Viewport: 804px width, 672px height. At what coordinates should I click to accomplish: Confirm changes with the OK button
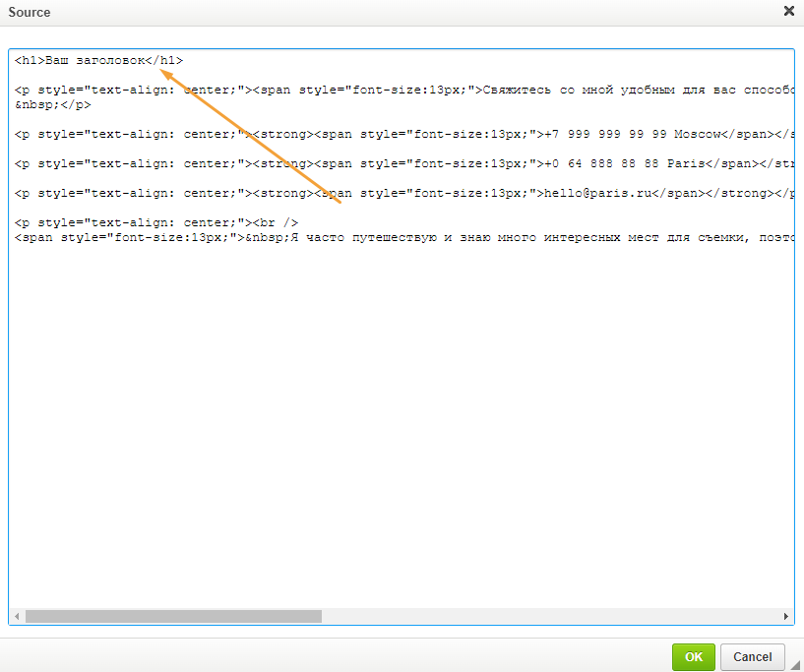point(693,656)
